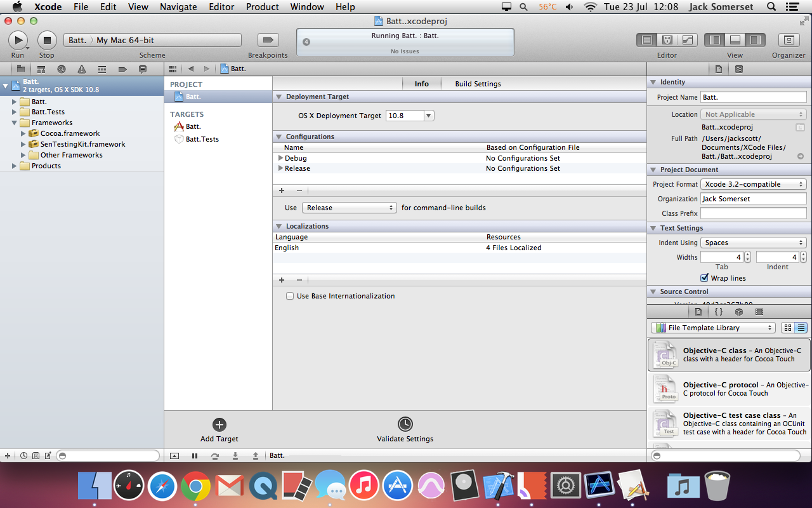
Task: Open the Release command-line builds dropdown
Action: [350, 208]
